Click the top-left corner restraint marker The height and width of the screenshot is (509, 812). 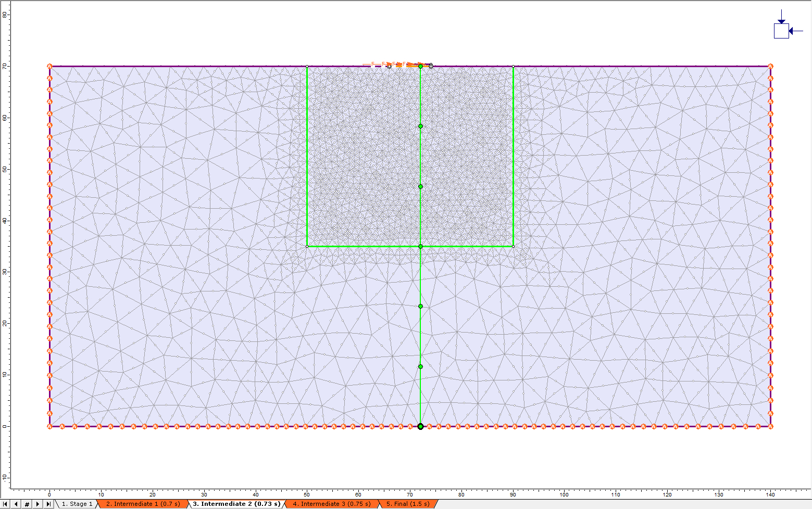pos(49,66)
